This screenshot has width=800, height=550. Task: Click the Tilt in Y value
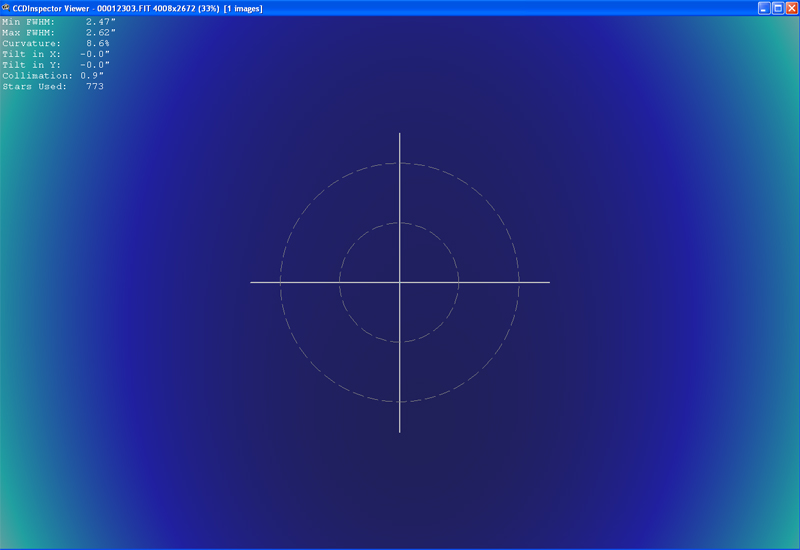95,65
